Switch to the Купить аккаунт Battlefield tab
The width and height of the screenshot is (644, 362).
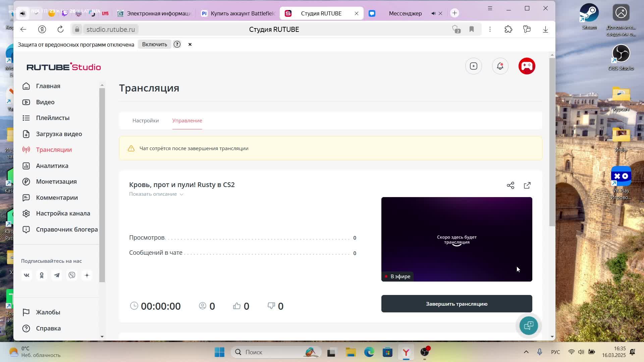coord(237,13)
